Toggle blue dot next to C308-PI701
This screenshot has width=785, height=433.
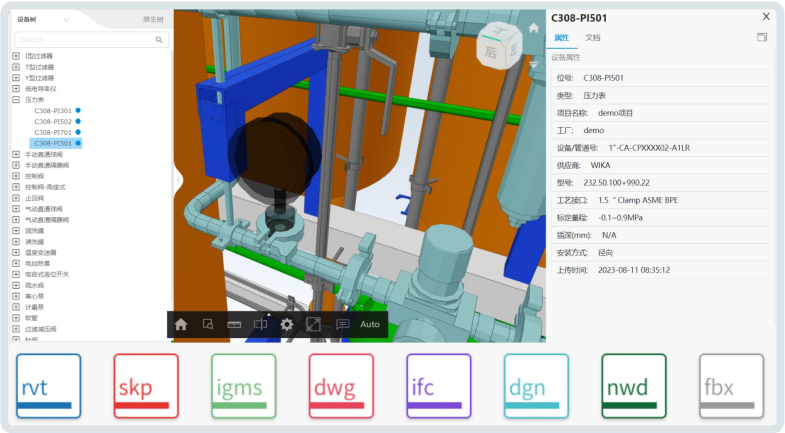tap(78, 132)
